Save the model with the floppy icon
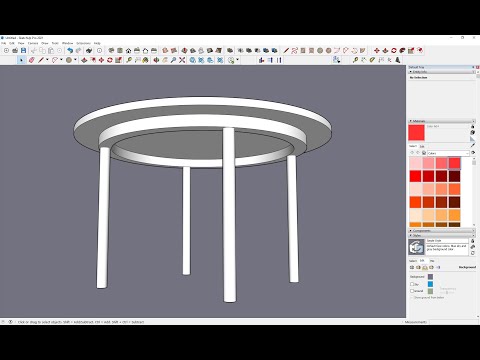The height and width of the screenshot is (360, 480). point(23,51)
